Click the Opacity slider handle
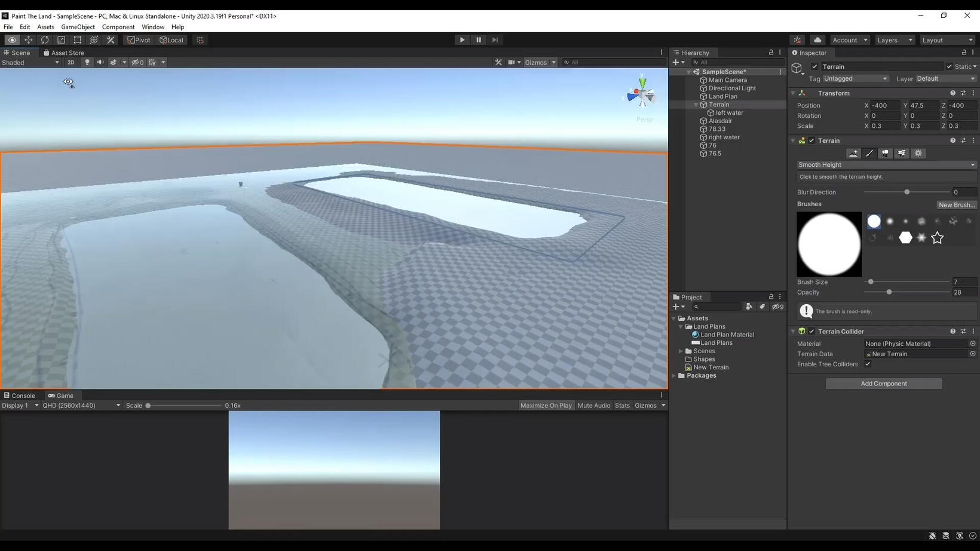This screenshot has width=980, height=551. point(889,292)
